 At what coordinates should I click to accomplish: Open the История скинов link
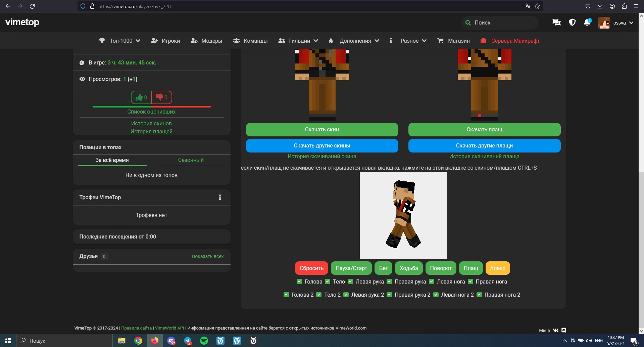pyautogui.click(x=151, y=124)
